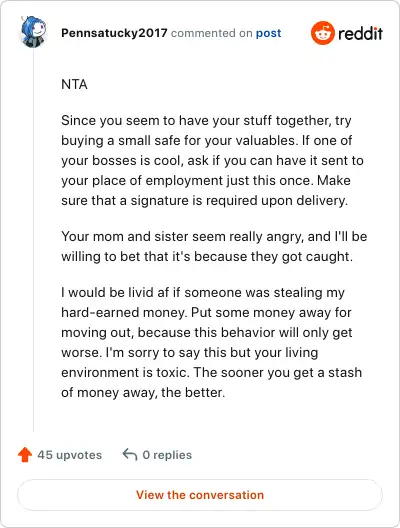
Task: Select the "45 upvotes" count label
Action: [x=70, y=455]
